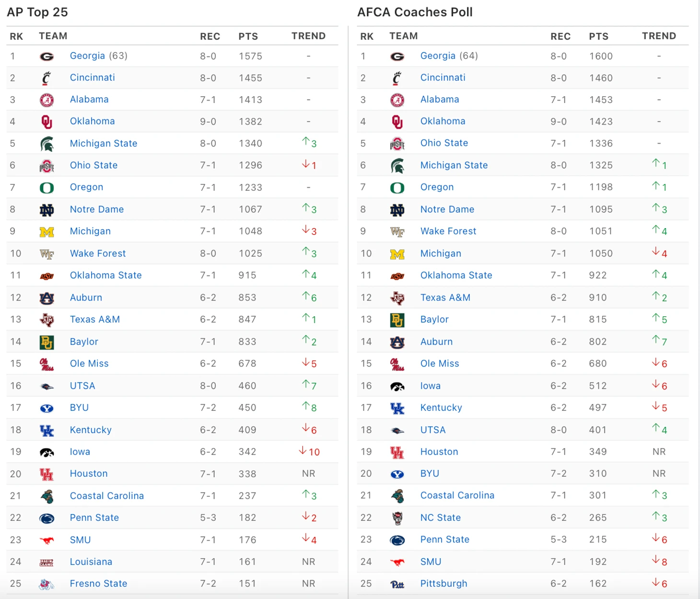700x599 pixels.
Task: Open the Louisiana team link
Action: point(91,562)
